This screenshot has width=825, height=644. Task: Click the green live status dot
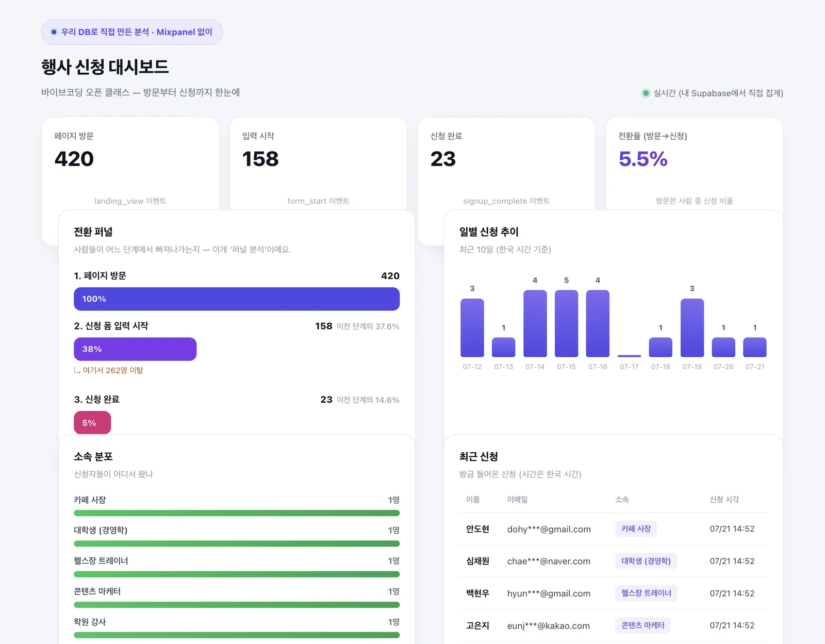pyautogui.click(x=646, y=93)
